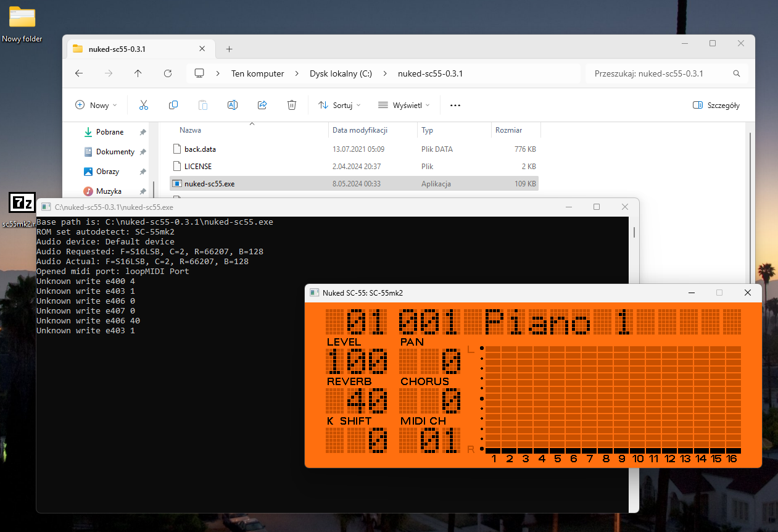The image size is (778, 532).
Task: Expand chevron before Ten komputer breadcrumb
Action: coord(218,73)
